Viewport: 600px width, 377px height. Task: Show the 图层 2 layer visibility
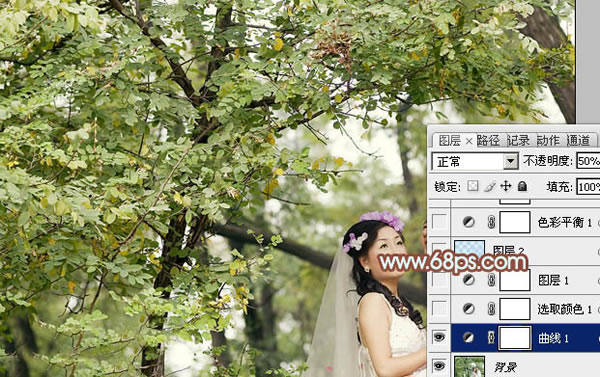(x=439, y=251)
